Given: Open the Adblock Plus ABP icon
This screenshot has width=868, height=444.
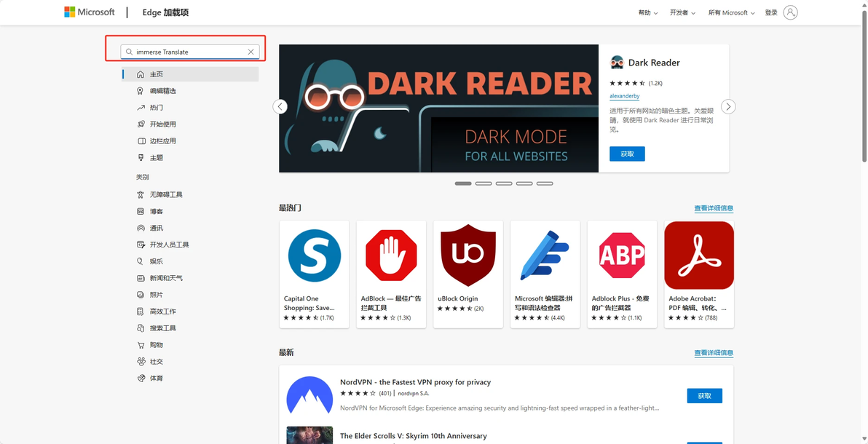Looking at the screenshot, I should click(x=622, y=255).
